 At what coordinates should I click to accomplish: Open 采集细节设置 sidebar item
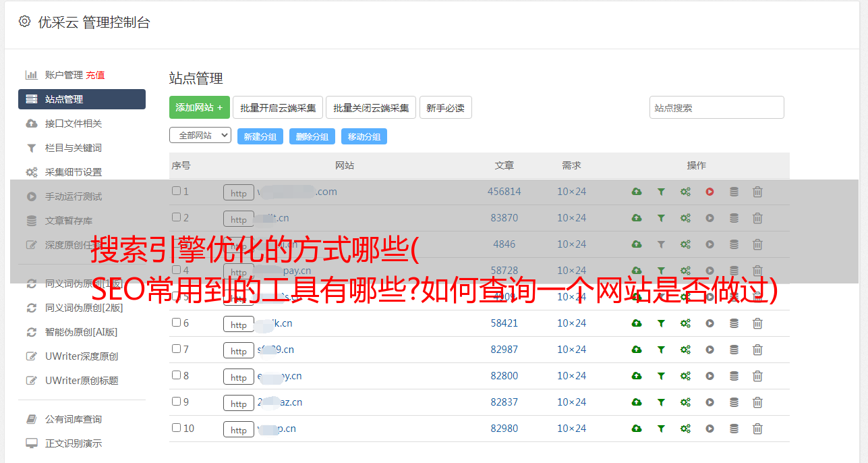click(x=73, y=172)
